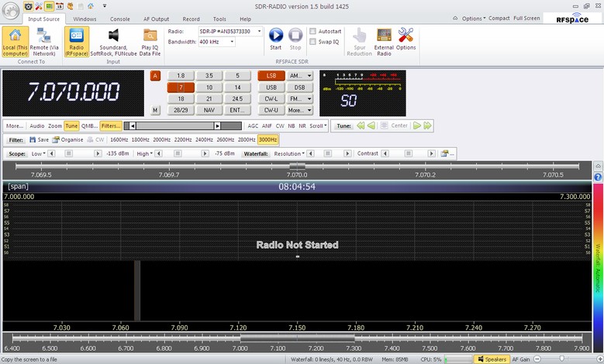Switch to the AF Output tab

[x=155, y=19]
